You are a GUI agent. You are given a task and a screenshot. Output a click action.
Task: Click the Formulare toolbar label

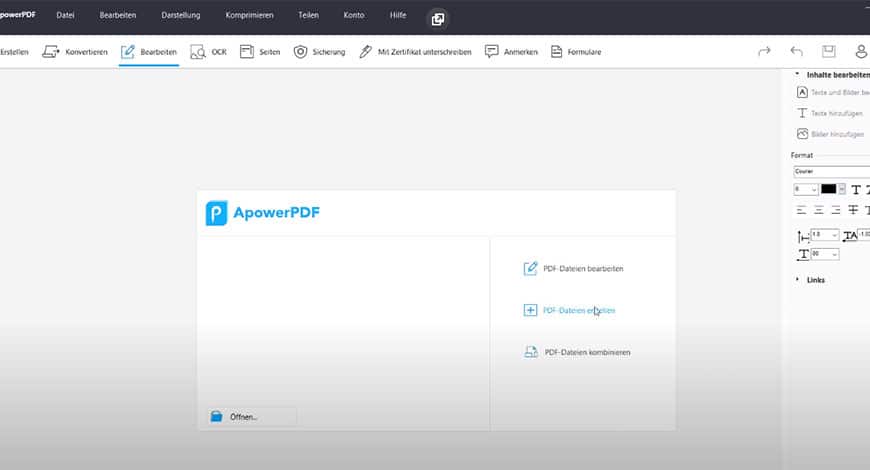coord(584,52)
